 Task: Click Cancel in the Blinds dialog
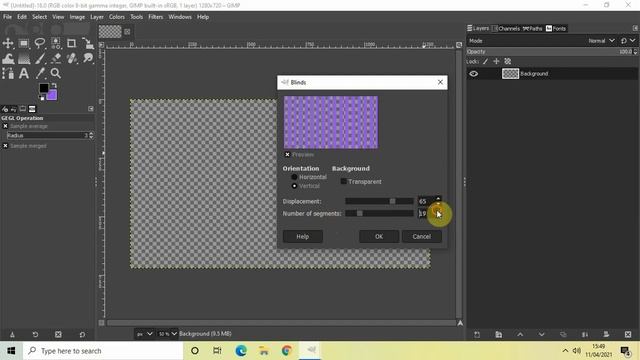[422, 236]
